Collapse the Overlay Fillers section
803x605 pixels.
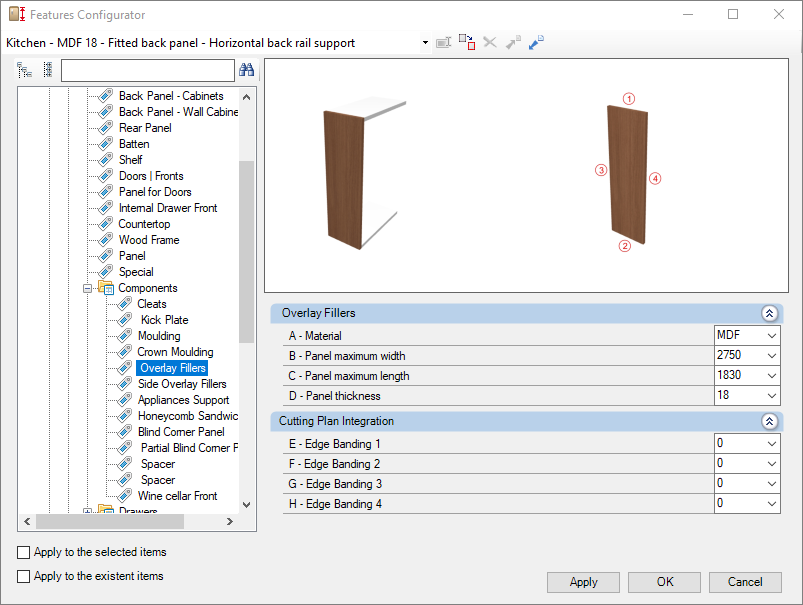tap(769, 313)
